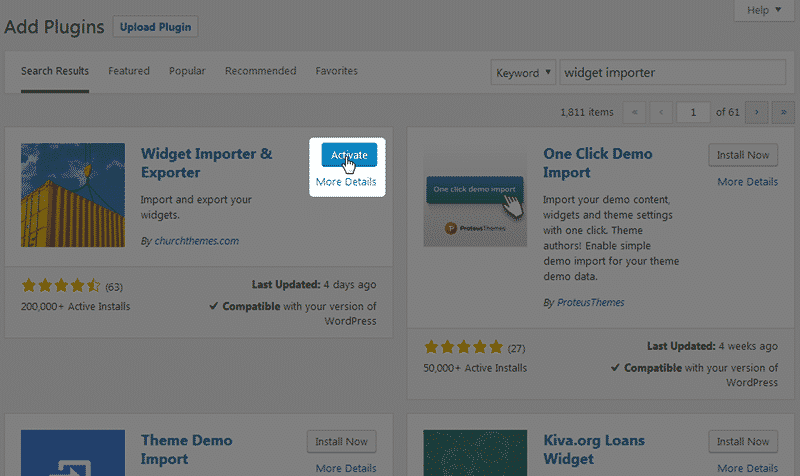Click the Widget Importer & Exporter thumbnail
This screenshot has width=800, height=476.
click(73, 195)
